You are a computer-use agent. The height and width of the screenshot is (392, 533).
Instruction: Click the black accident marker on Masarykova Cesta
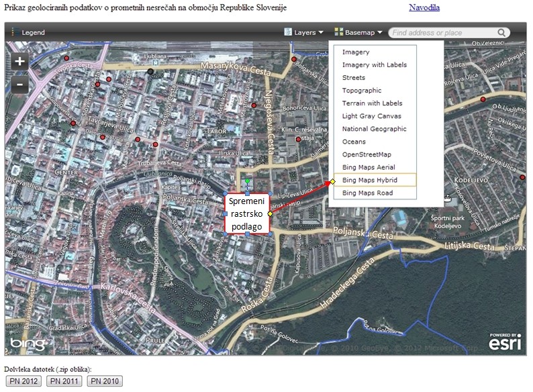tap(150, 71)
